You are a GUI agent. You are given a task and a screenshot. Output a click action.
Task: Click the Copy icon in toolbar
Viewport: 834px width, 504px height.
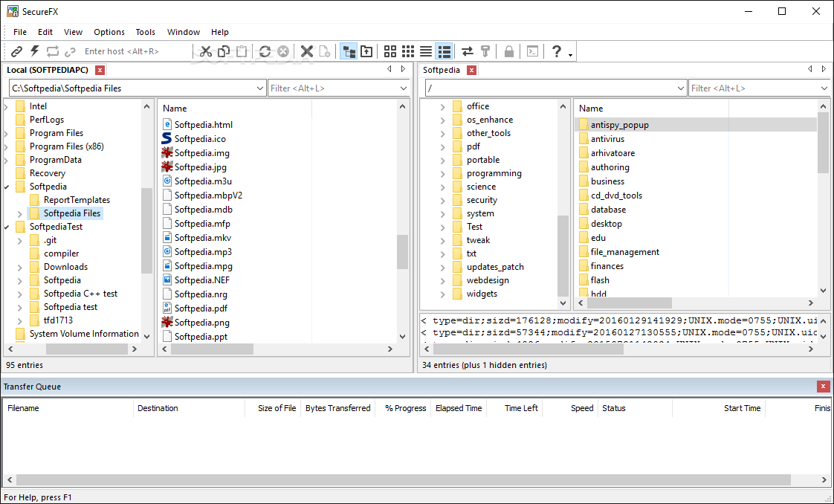point(224,51)
